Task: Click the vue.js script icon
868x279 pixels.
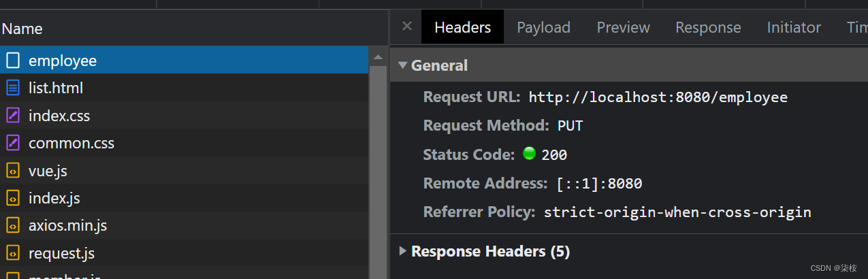Action: point(13,171)
